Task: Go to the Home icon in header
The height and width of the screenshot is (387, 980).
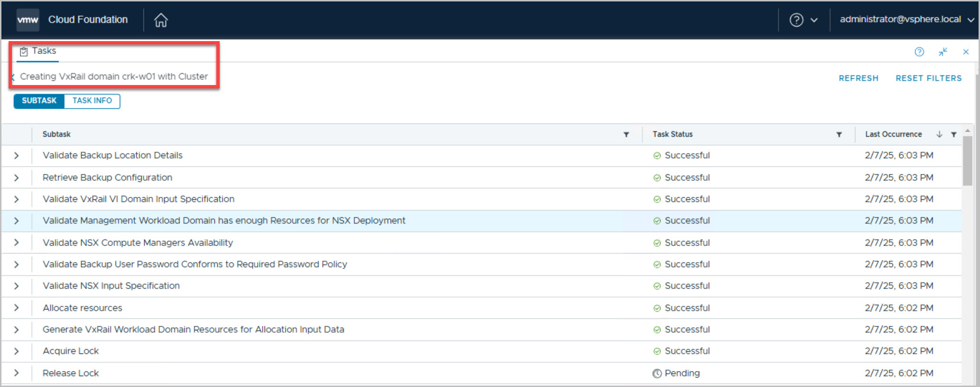Action: [161, 20]
